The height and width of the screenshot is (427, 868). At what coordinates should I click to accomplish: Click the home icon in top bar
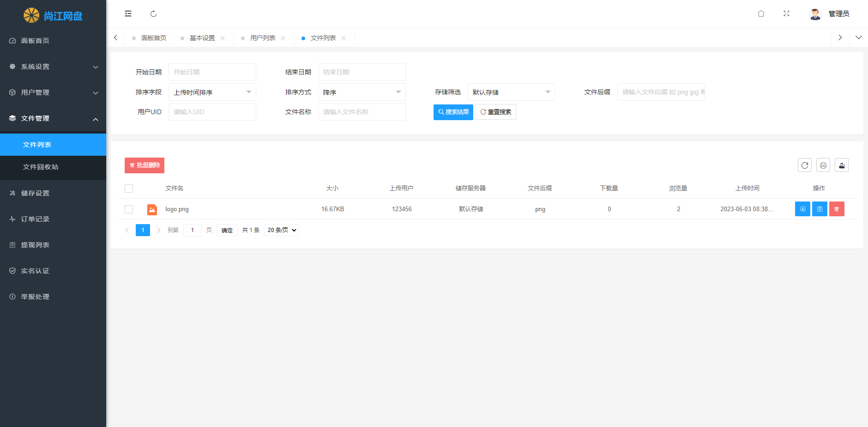point(761,14)
